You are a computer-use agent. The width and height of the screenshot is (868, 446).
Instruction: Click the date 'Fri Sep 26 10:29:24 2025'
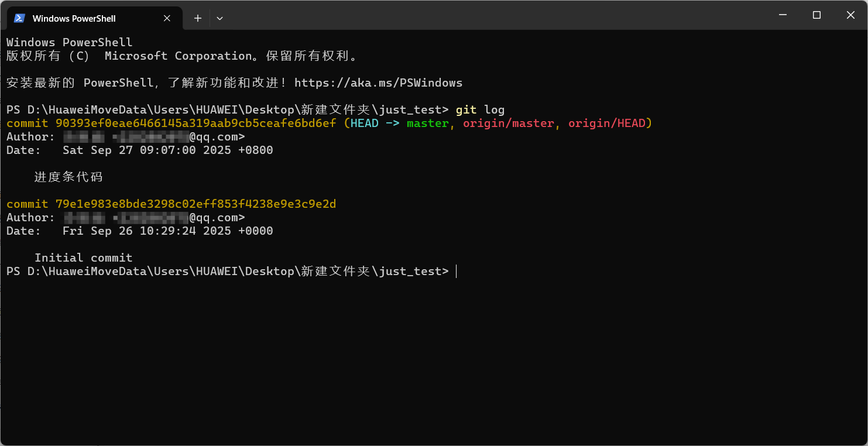[146, 231]
